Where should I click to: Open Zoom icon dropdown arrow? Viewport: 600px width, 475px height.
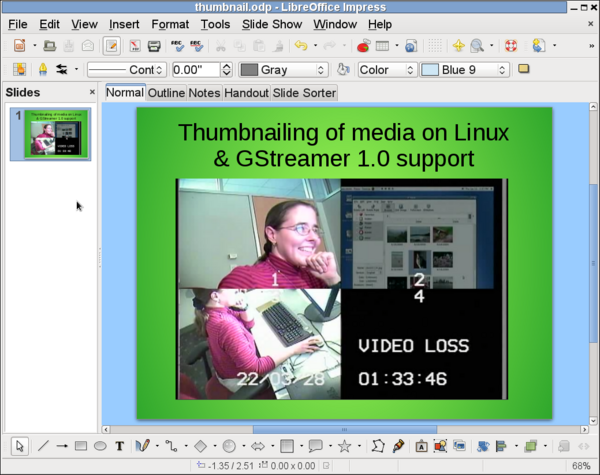(x=492, y=46)
